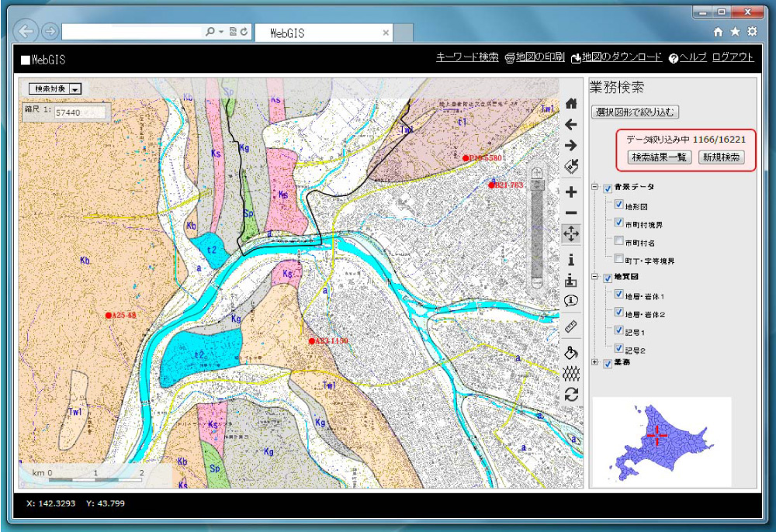Screen dimensions: 776x532
Task: Click the refresh map icon
Action: pos(571,395)
